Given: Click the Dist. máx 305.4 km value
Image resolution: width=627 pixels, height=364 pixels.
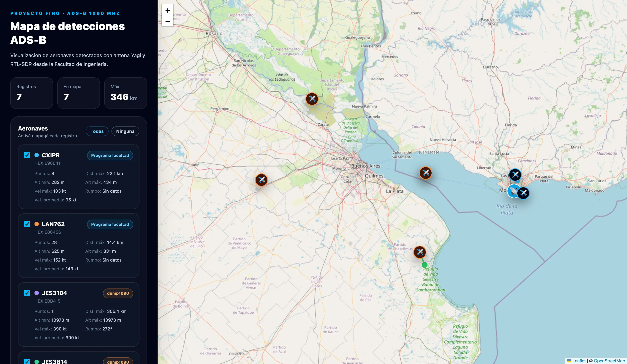Looking at the screenshot, I should click(x=117, y=311).
